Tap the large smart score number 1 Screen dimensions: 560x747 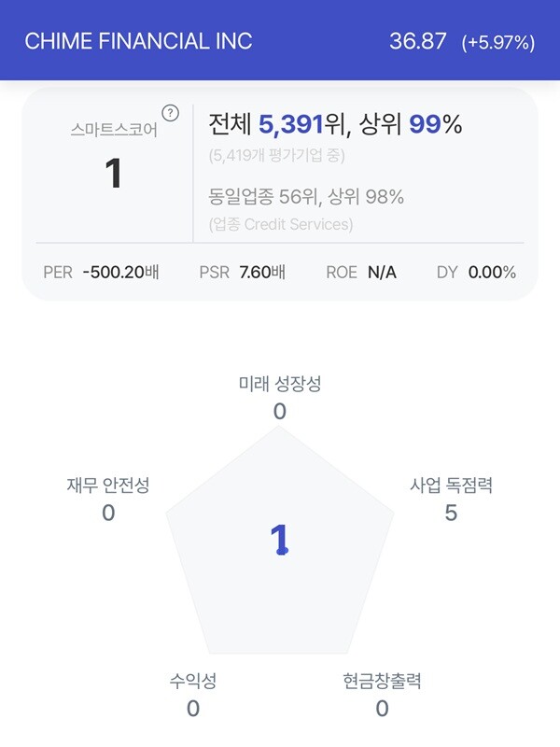click(x=113, y=173)
